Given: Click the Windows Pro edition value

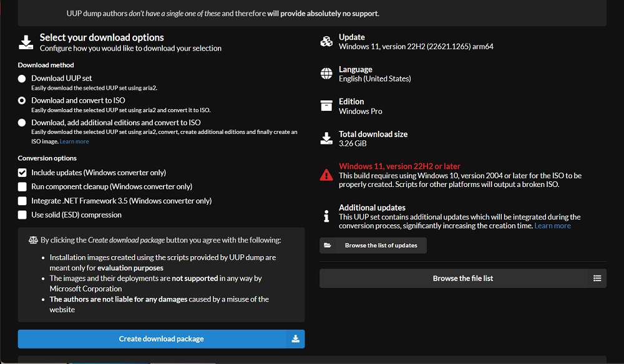Looking at the screenshot, I should [x=361, y=112].
